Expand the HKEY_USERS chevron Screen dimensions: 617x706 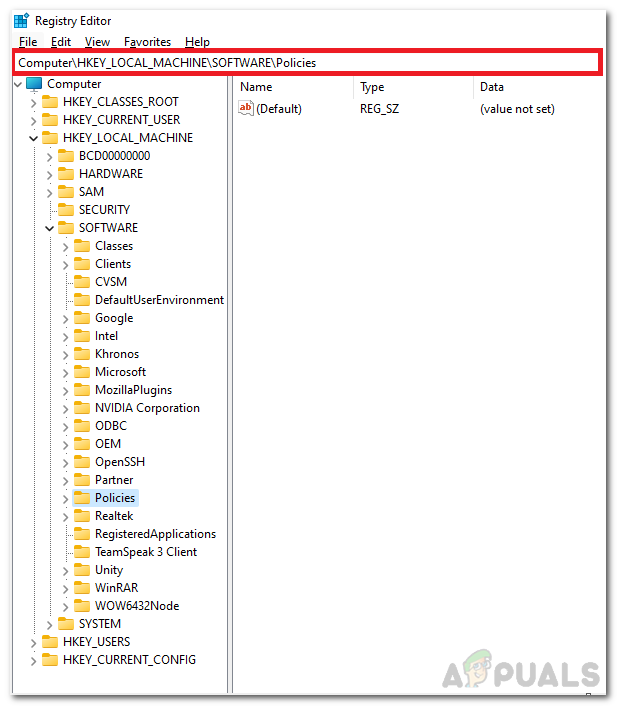click(33, 643)
